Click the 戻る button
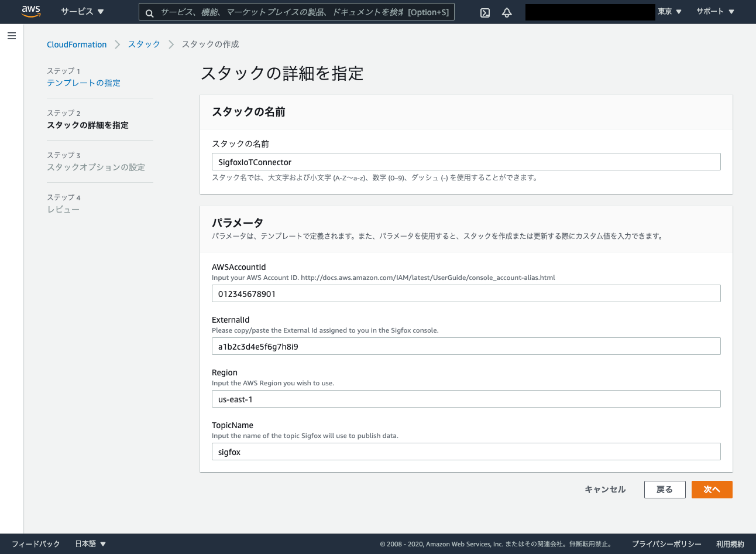The image size is (756, 554). (665, 489)
